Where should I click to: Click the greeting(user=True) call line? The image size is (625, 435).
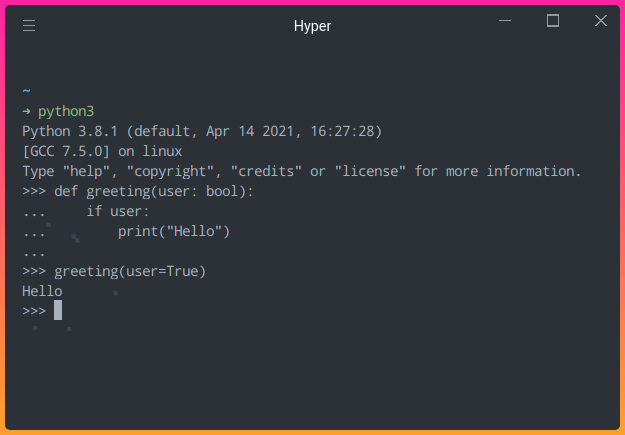coord(136,271)
